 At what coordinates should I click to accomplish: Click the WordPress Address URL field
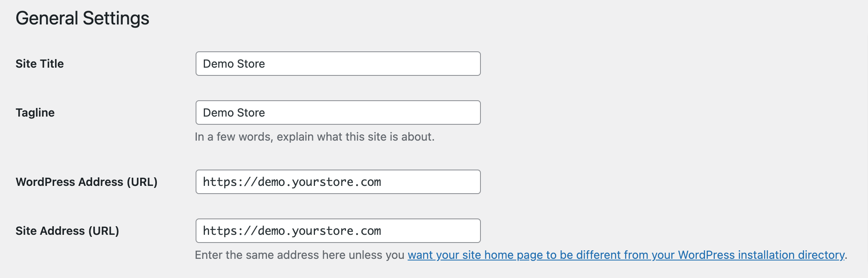pos(338,182)
